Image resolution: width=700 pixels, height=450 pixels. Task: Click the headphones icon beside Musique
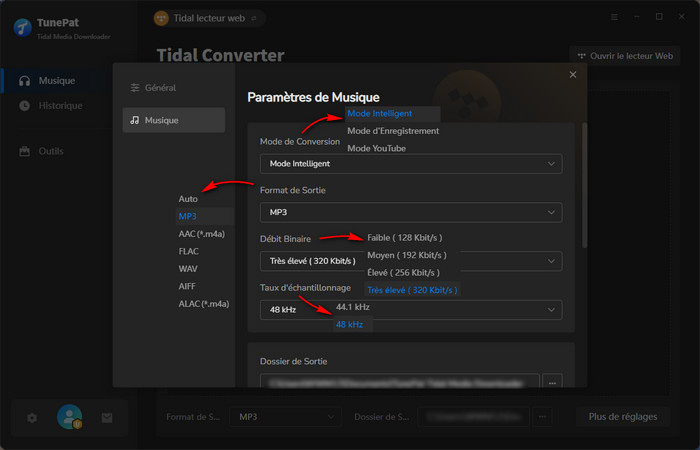[x=25, y=81]
